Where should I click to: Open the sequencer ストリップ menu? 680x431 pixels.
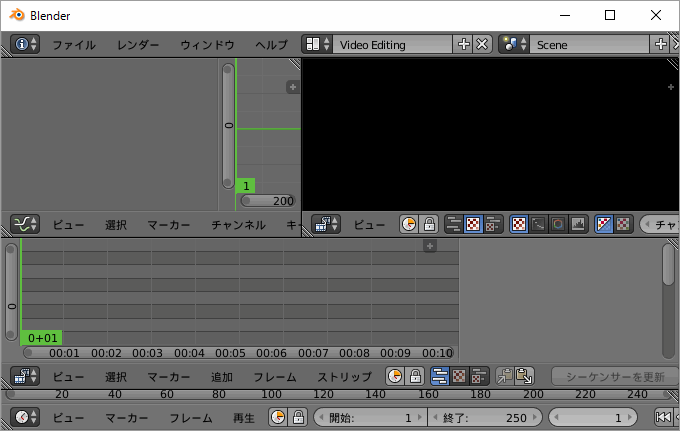[344, 376]
